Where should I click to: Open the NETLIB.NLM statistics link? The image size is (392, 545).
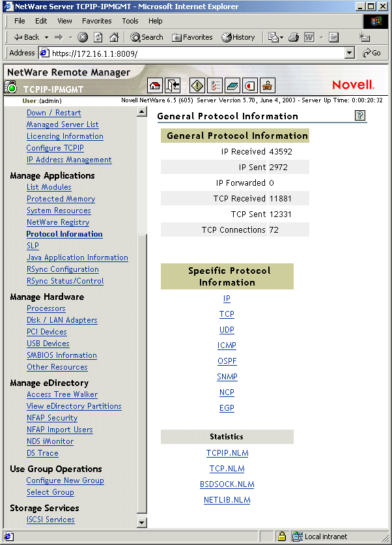coord(227,500)
